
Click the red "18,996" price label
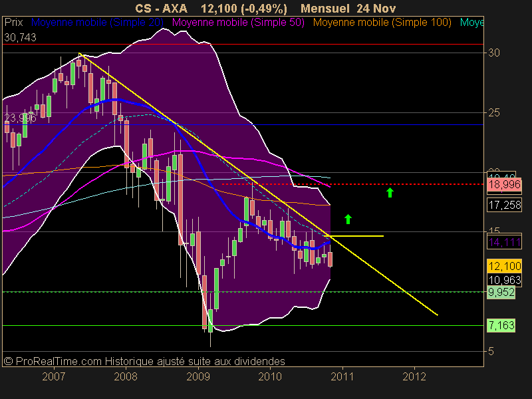coord(505,185)
